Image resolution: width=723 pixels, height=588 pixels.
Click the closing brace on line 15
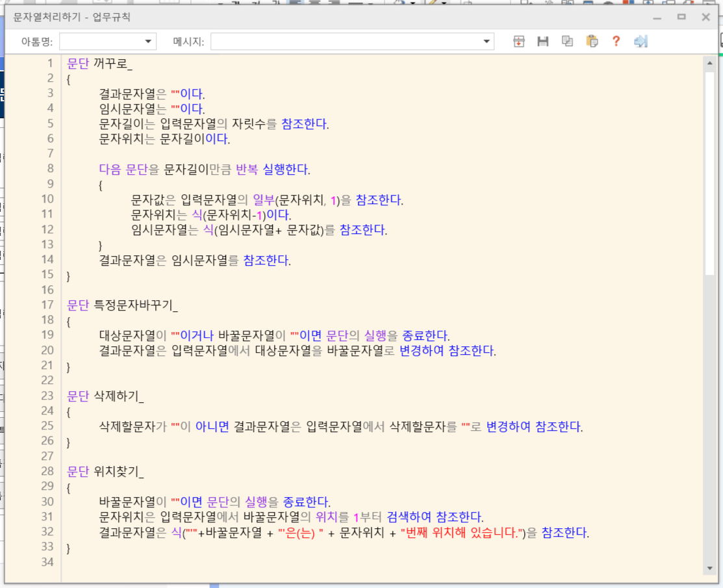tap(68, 276)
